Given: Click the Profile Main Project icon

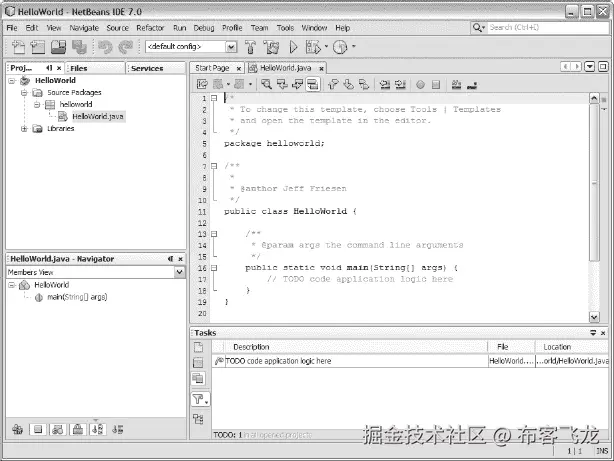Looking at the screenshot, I should (x=340, y=47).
